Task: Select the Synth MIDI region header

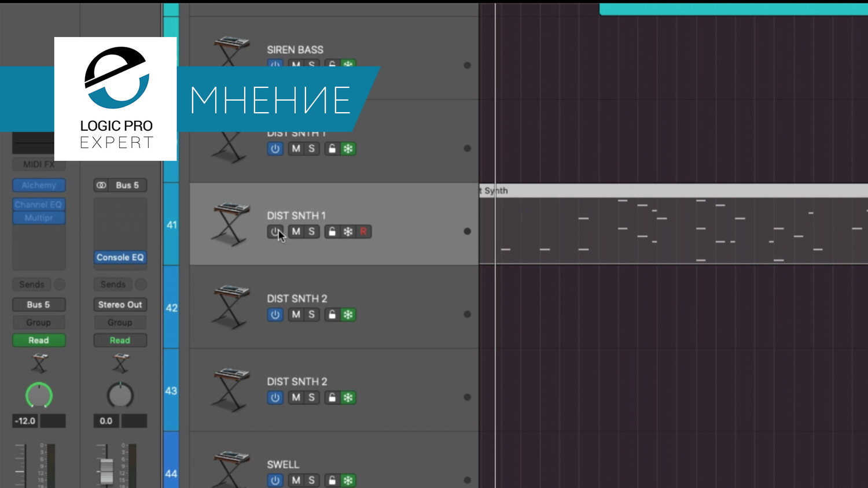Action: tap(674, 191)
